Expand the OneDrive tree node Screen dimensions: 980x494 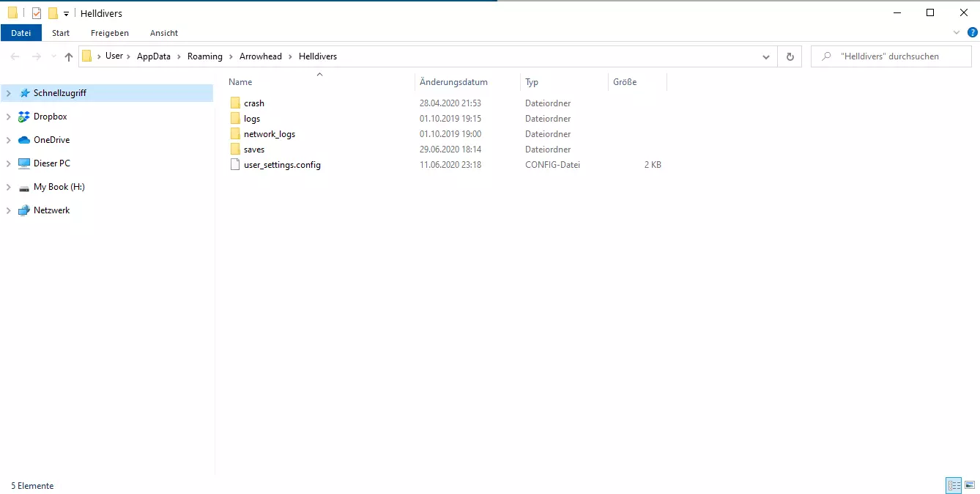coord(9,140)
